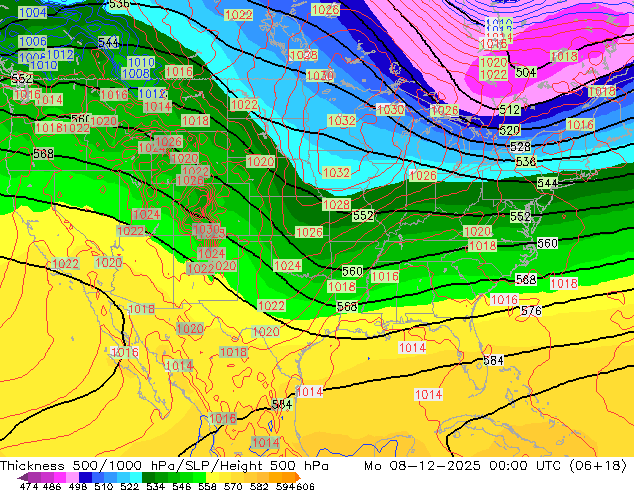Select the 512 height contour label
Image resolution: width=634 pixels, height=490 pixels.
coord(509,110)
